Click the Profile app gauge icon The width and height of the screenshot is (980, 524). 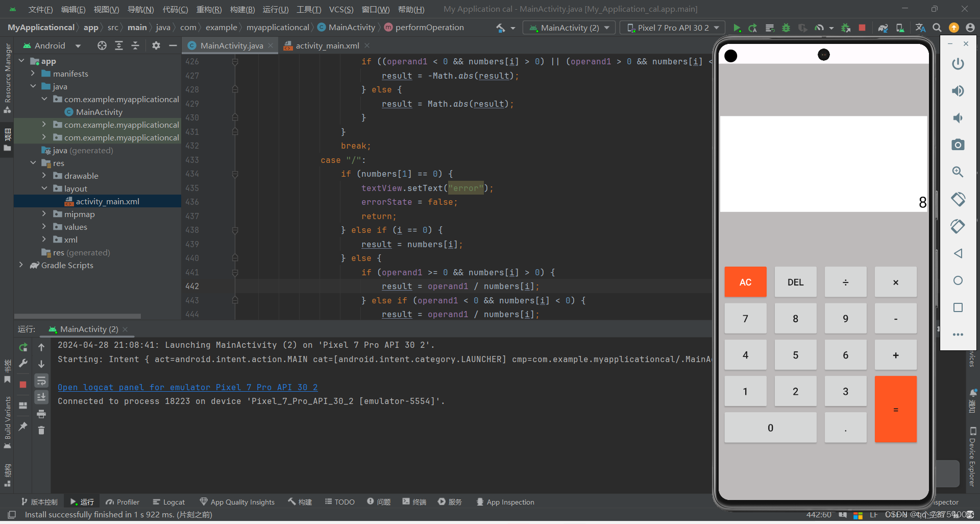pyautogui.click(x=819, y=28)
